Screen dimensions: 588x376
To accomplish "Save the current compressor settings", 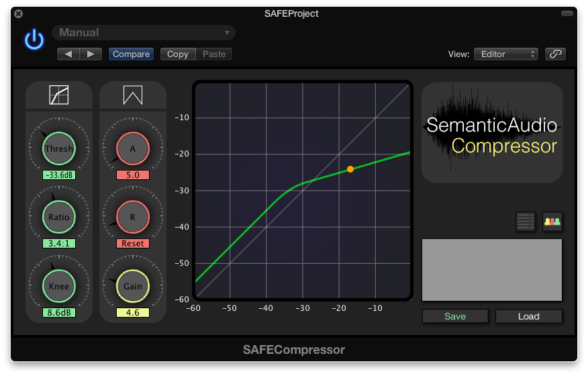I will point(455,316).
